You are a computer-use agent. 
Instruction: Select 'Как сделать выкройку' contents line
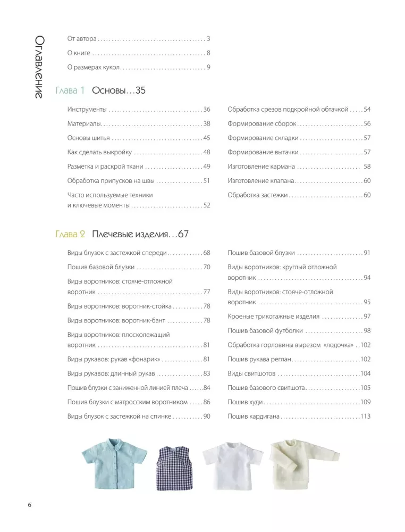(139, 152)
